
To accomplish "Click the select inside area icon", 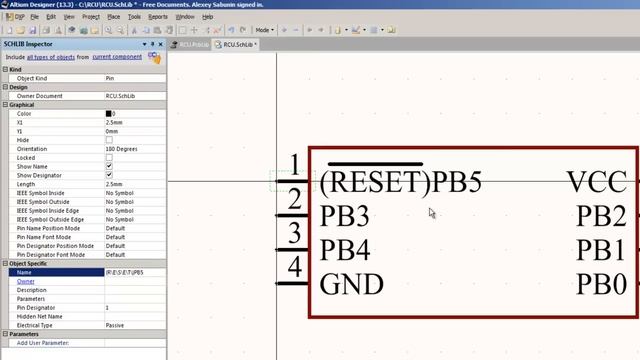I will point(182,30).
